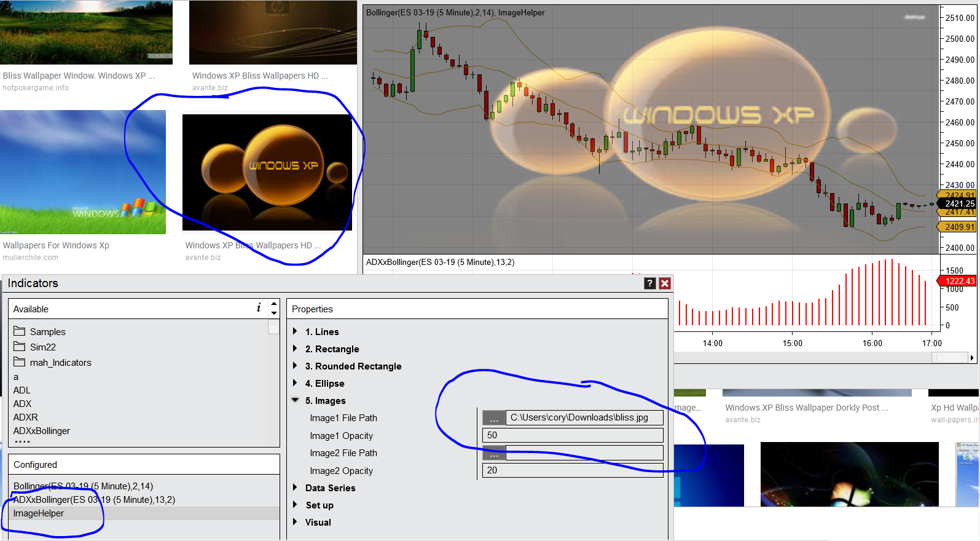Screen dimensions: 980x541
Task: Click the 'Image2 Opacity' property label
Action: click(341, 471)
